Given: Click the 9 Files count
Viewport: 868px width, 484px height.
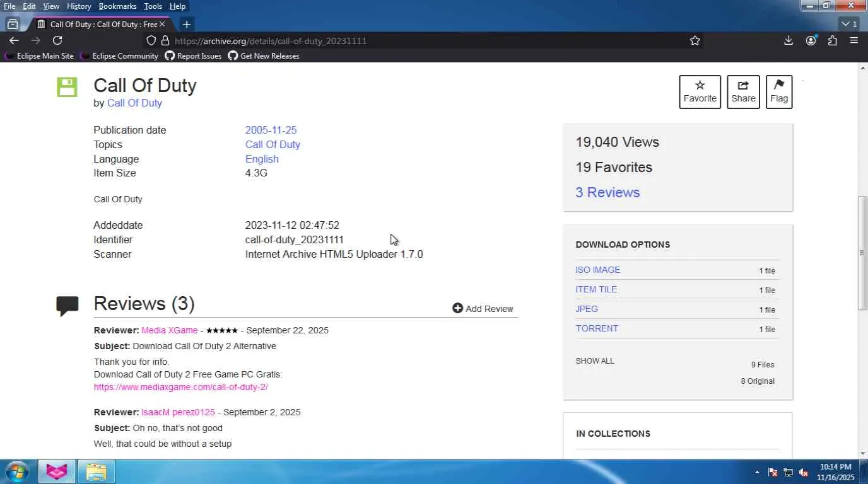Looking at the screenshot, I should (x=763, y=365).
